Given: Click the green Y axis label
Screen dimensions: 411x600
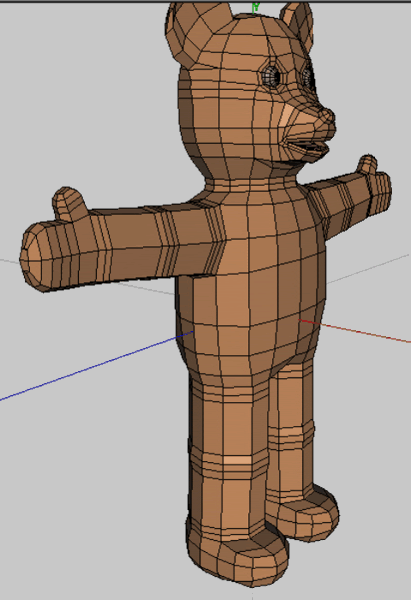Looking at the screenshot, I should tap(256, 6).
